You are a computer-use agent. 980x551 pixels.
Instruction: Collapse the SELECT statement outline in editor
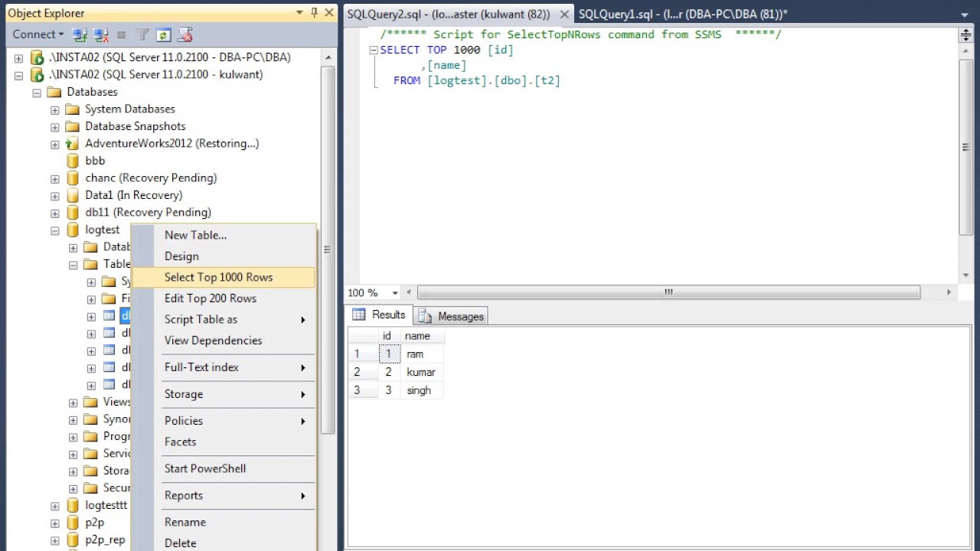coord(374,50)
